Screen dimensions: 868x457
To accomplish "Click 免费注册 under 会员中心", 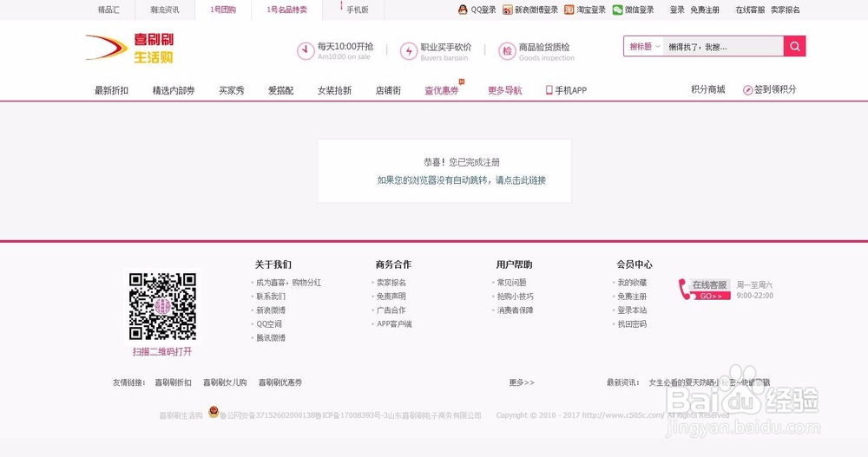I will click(x=632, y=296).
